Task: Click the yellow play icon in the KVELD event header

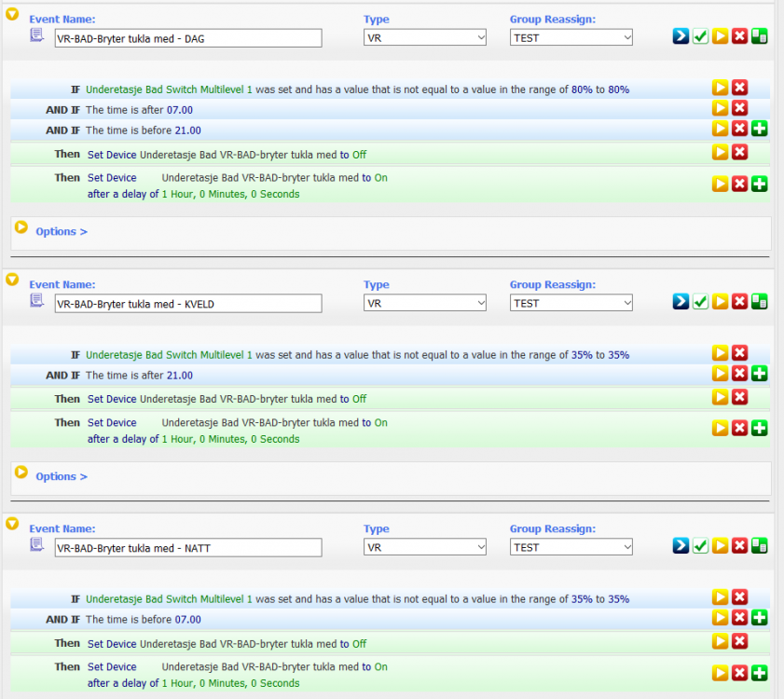Action: [721, 301]
